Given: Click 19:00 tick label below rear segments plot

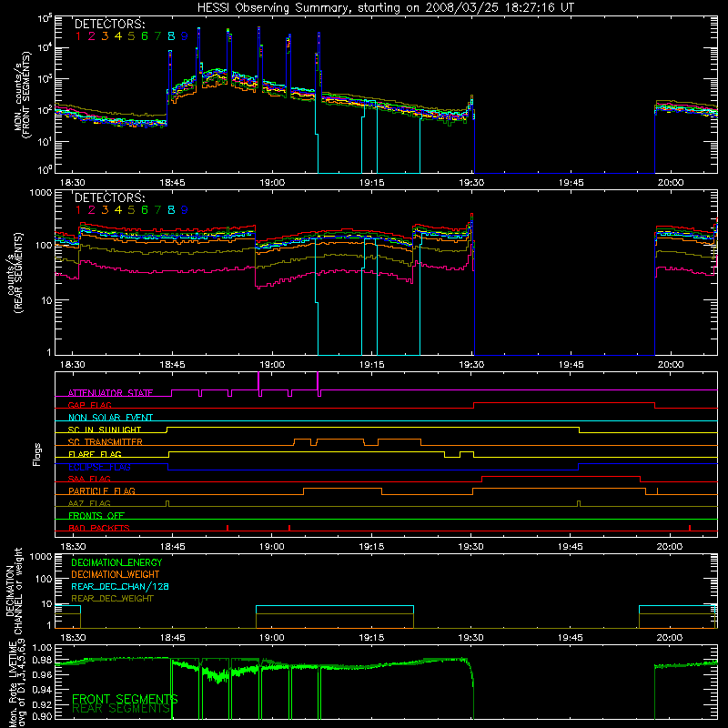Looking at the screenshot, I should click(x=272, y=365).
